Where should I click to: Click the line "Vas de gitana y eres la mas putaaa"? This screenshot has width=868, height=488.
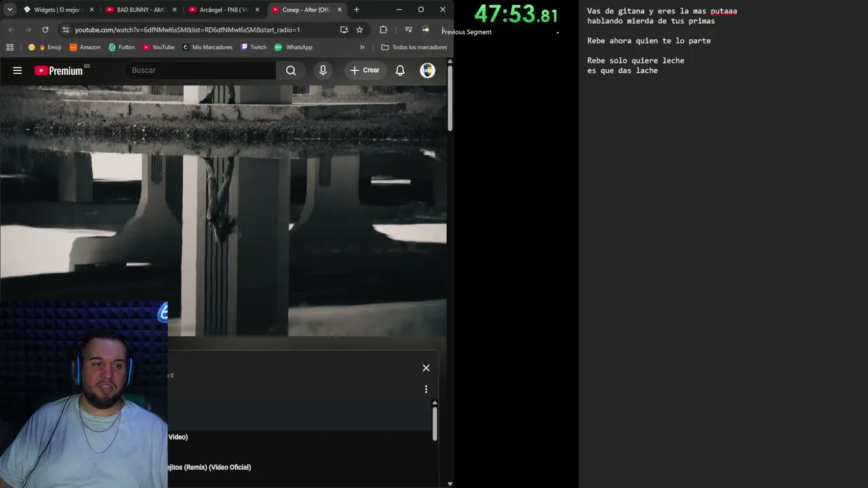pyautogui.click(x=662, y=11)
